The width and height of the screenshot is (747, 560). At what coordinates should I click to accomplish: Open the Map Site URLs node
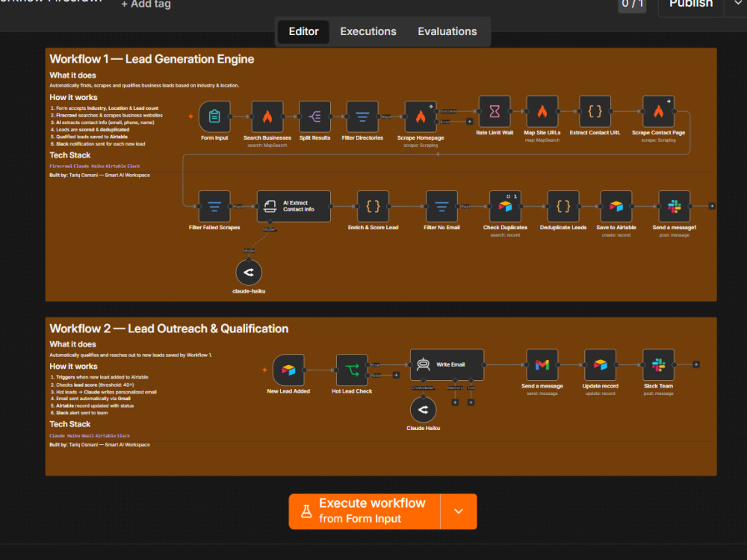click(542, 111)
